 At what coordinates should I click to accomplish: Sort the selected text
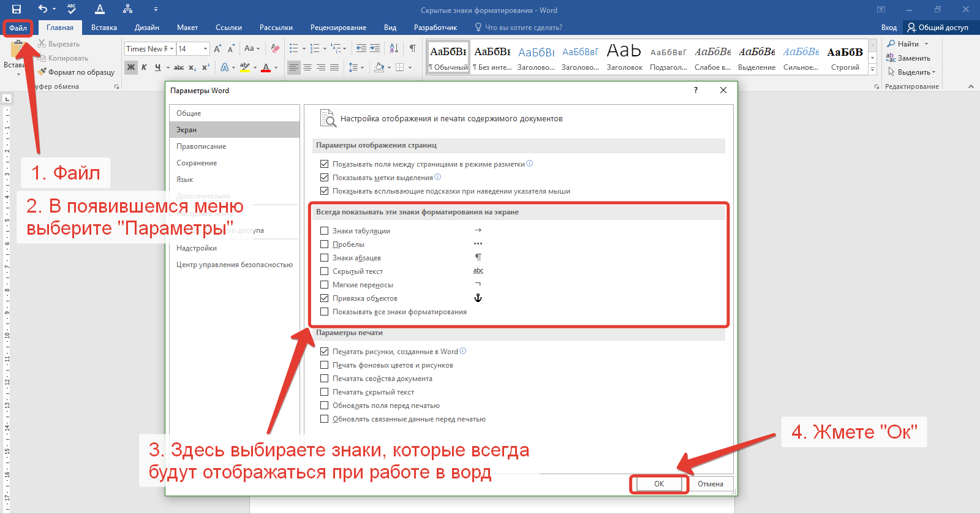pyautogui.click(x=394, y=48)
